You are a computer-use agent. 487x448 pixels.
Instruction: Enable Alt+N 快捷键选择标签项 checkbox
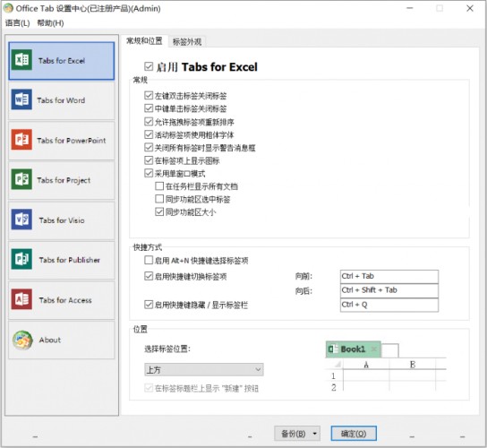149,260
